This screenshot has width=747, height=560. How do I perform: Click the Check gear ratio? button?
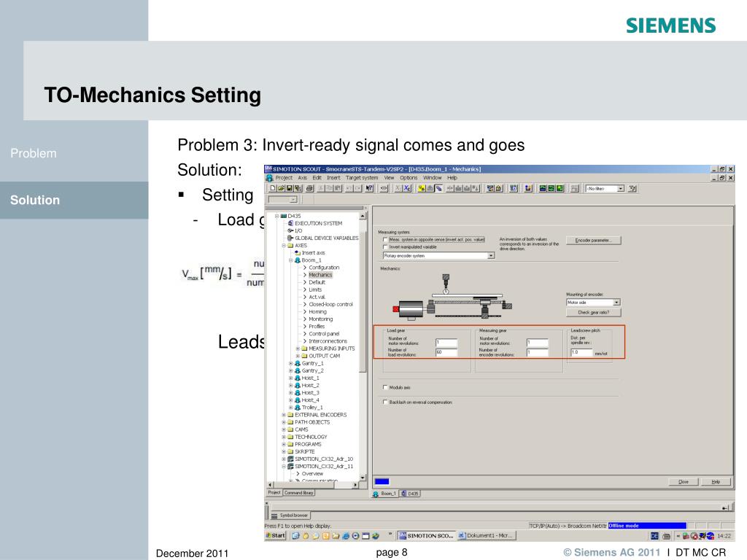coord(593,313)
